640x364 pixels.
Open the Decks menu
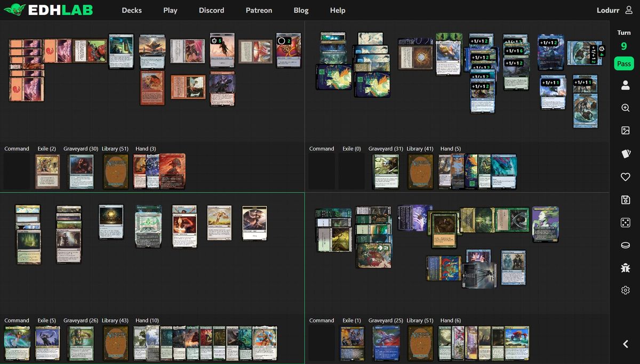coord(132,10)
